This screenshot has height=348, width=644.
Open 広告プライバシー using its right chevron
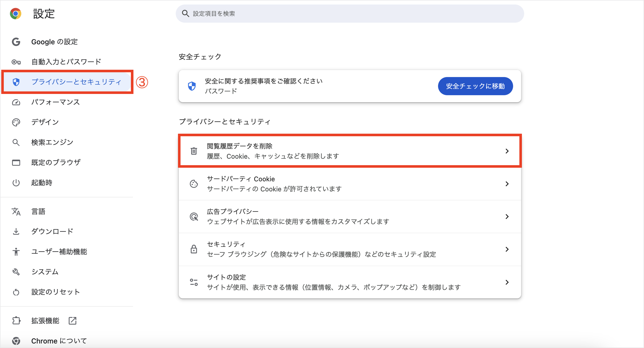(507, 217)
